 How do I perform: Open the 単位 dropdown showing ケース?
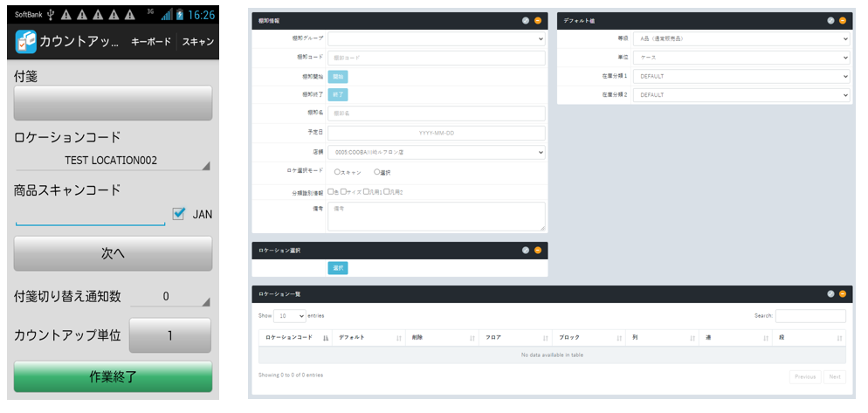coord(741,58)
